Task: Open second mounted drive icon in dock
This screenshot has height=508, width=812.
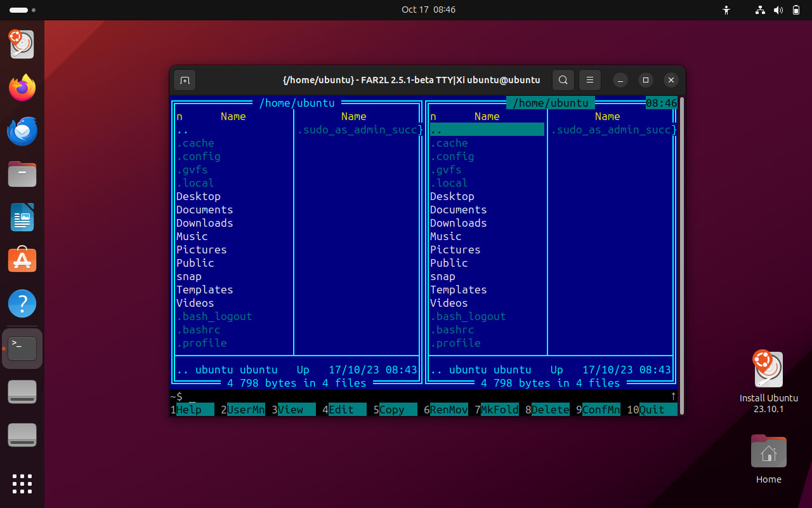Action: 22,435
